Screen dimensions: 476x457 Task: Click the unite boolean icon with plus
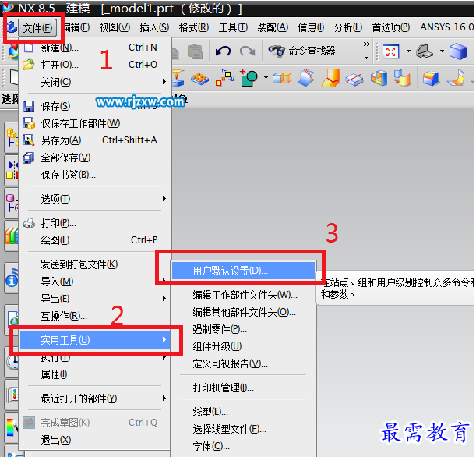coord(249,78)
